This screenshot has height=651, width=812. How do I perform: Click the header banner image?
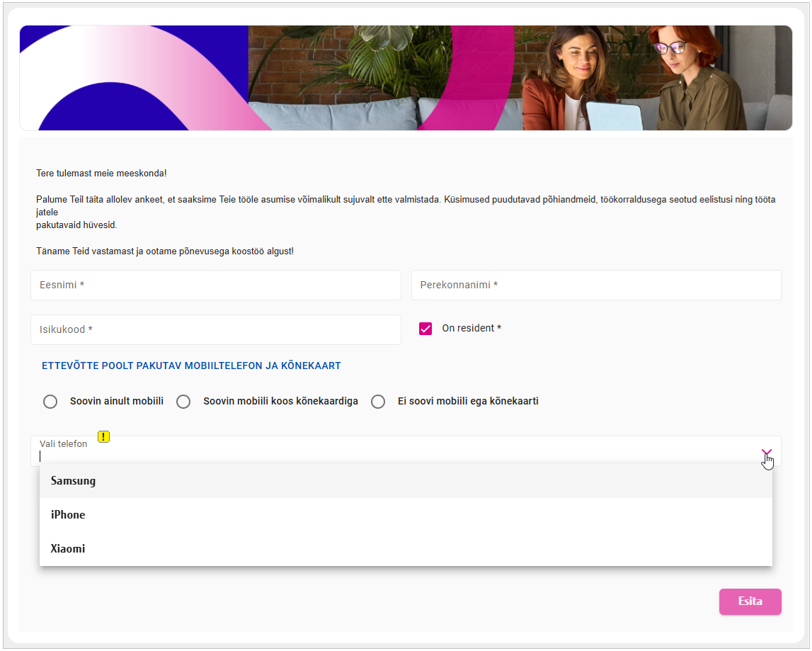[x=406, y=78]
